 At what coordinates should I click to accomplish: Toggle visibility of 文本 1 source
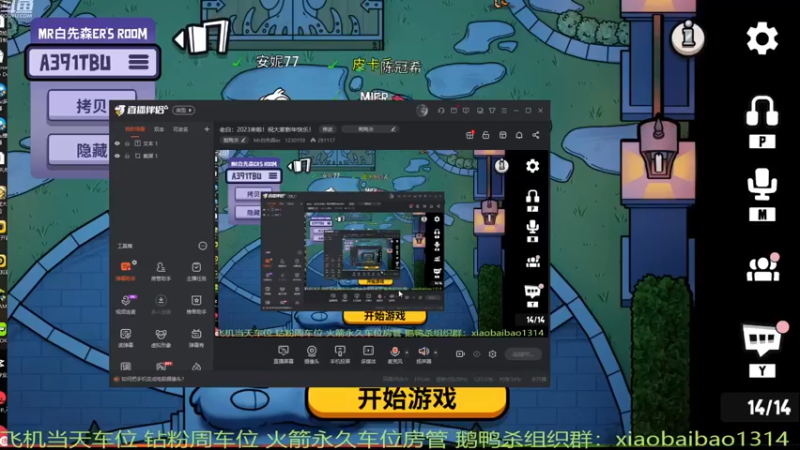117,143
